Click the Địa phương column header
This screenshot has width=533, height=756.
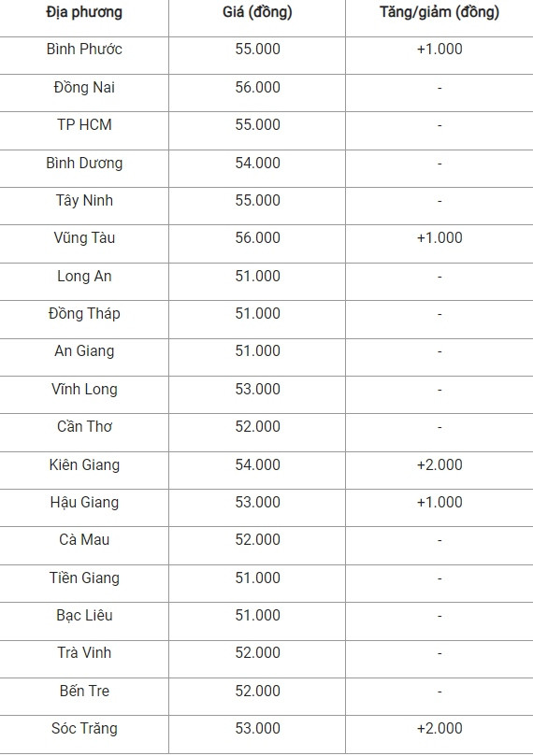84,12
